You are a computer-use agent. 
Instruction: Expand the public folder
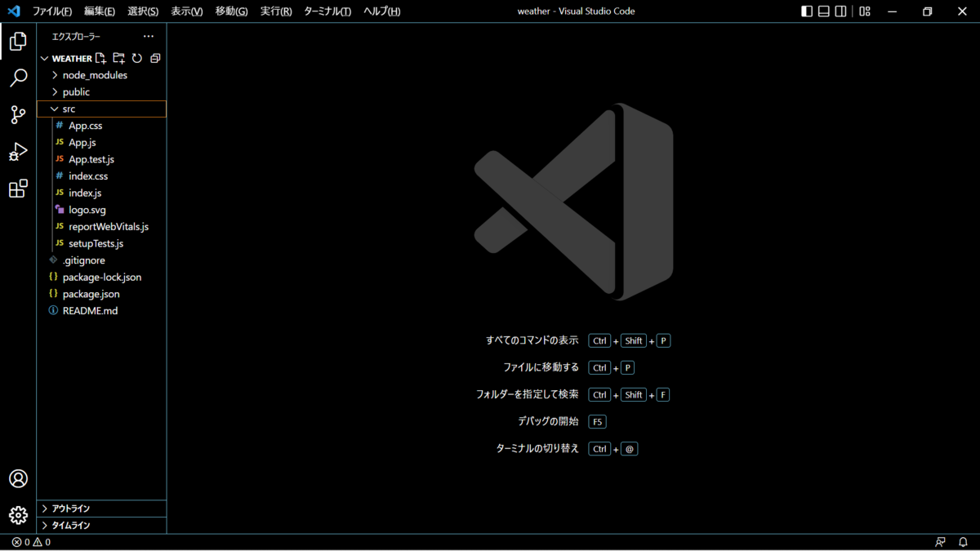coord(101,92)
